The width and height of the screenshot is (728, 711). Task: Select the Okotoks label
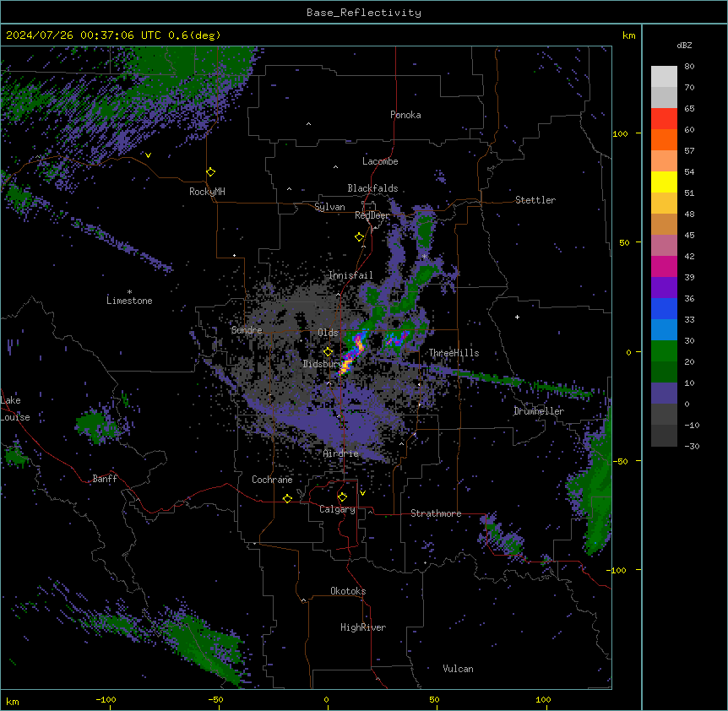click(x=348, y=591)
